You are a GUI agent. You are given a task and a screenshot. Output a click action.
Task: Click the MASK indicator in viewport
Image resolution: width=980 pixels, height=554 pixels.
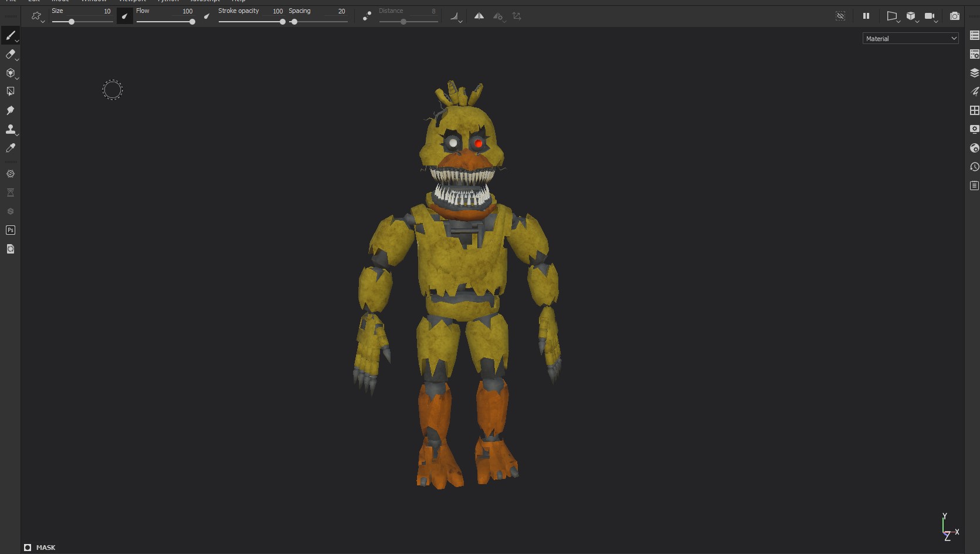40,548
